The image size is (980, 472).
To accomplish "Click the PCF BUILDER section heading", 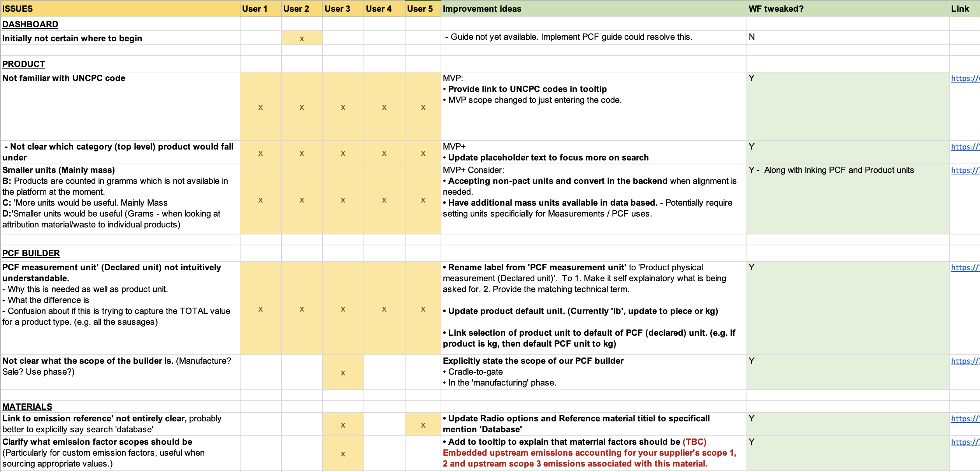I will tap(31, 253).
